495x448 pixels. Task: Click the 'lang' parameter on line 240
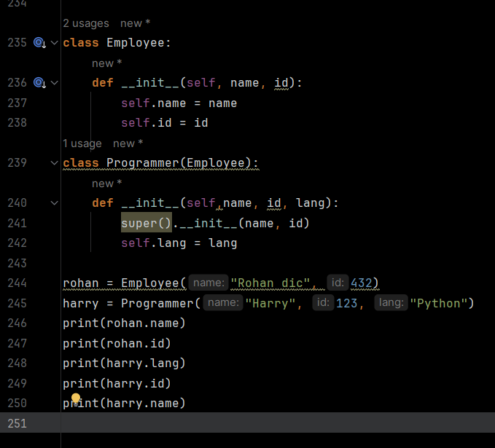(x=311, y=203)
